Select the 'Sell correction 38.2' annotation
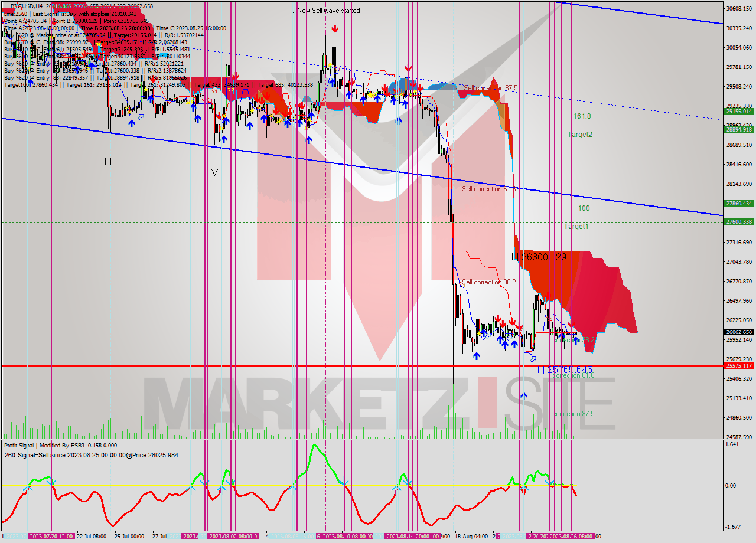The image size is (756, 543). tap(488, 282)
